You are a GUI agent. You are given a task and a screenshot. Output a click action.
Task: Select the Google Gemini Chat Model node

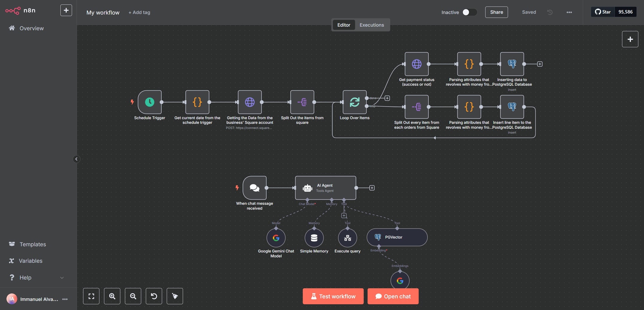pyautogui.click(x=276, y=238)
